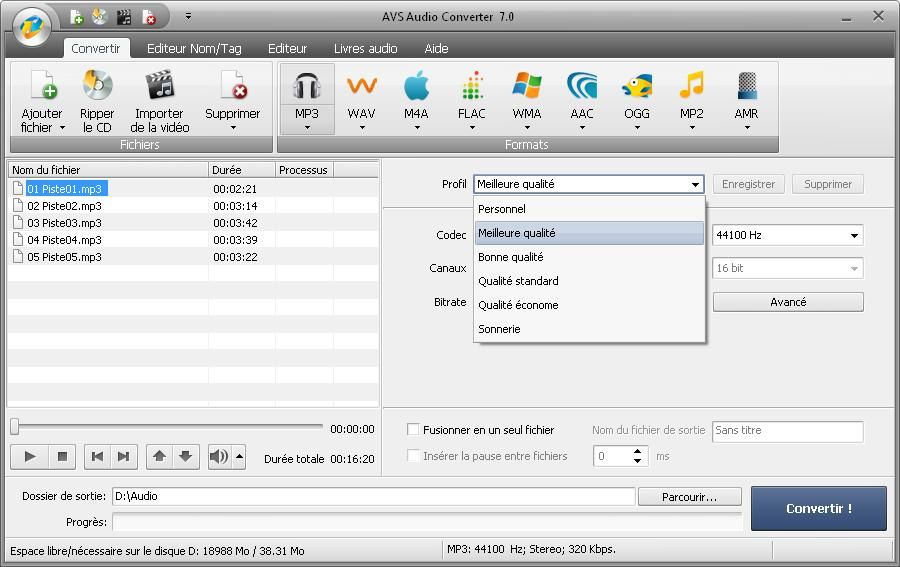Choose Meilleure qualité profile option
900x567 pixels.
click(589, 233)
